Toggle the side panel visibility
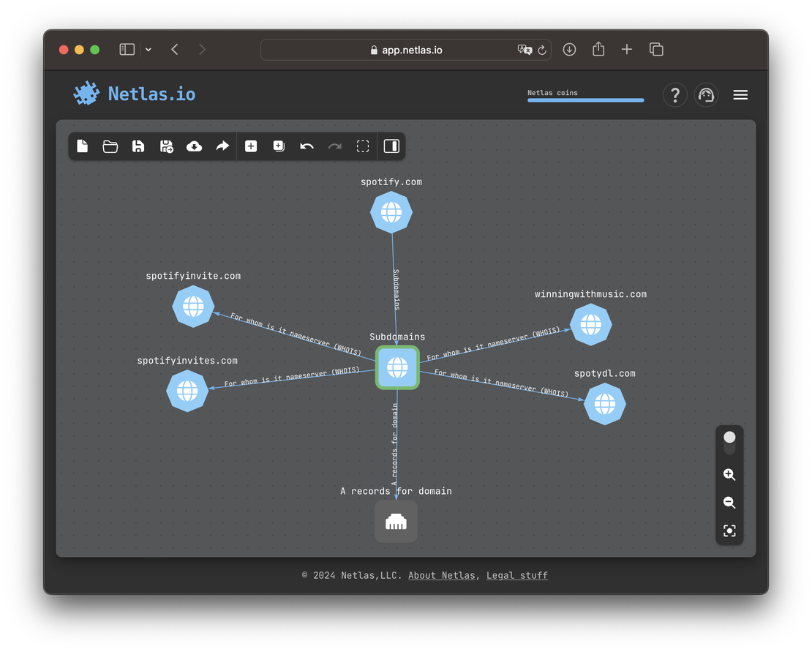 (391, 146)
